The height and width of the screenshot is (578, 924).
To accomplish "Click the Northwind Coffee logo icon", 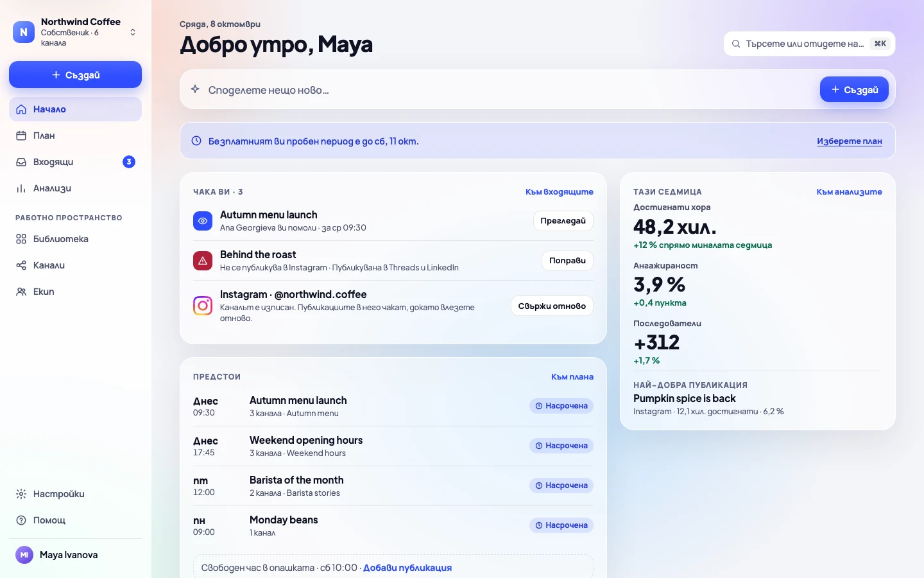I will coord(24,32).
